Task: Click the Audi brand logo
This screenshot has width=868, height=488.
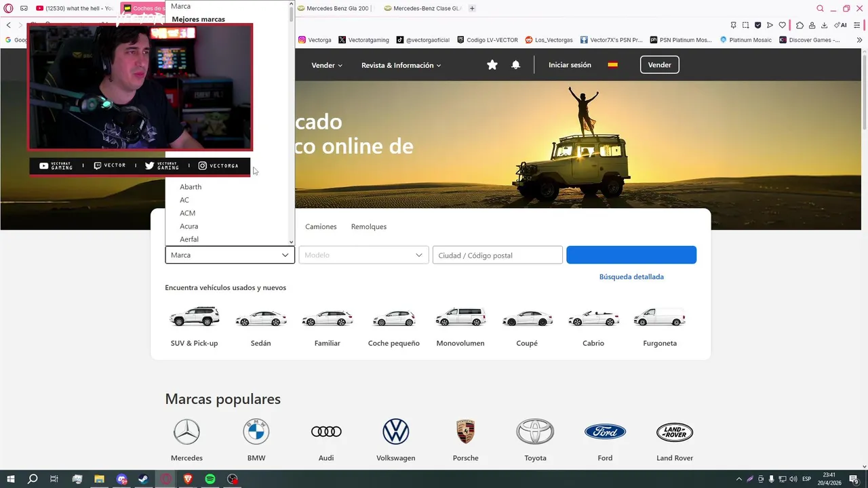Action: (x=326, y=432)
